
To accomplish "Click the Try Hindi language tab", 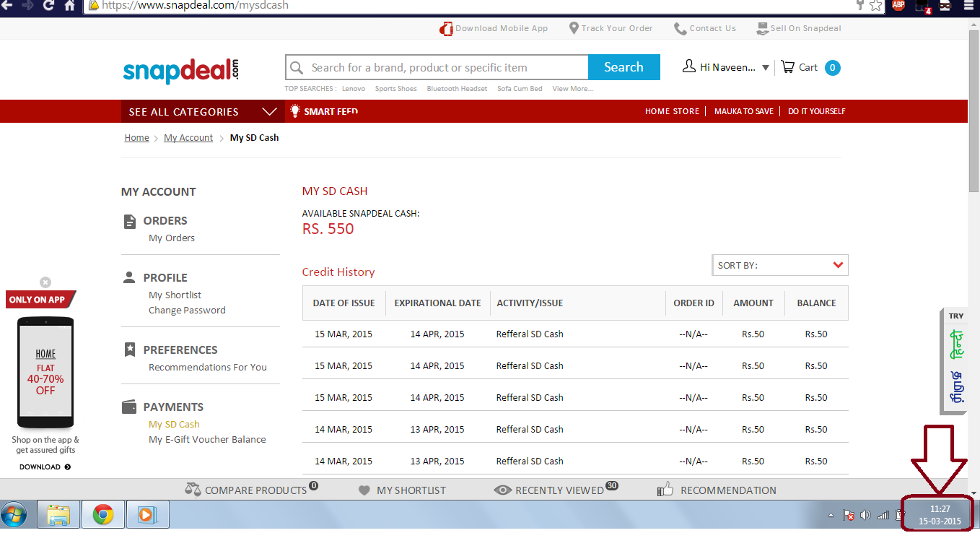I will pos(956,345).
